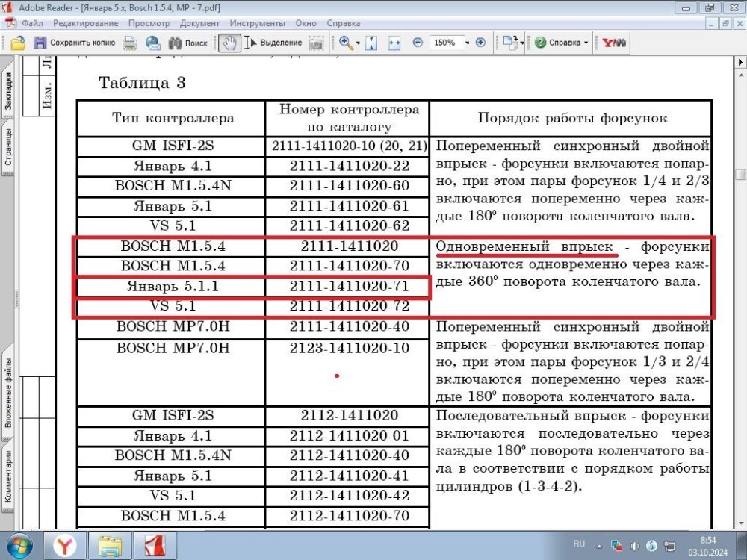Set Fit Width view

[394, 43]
